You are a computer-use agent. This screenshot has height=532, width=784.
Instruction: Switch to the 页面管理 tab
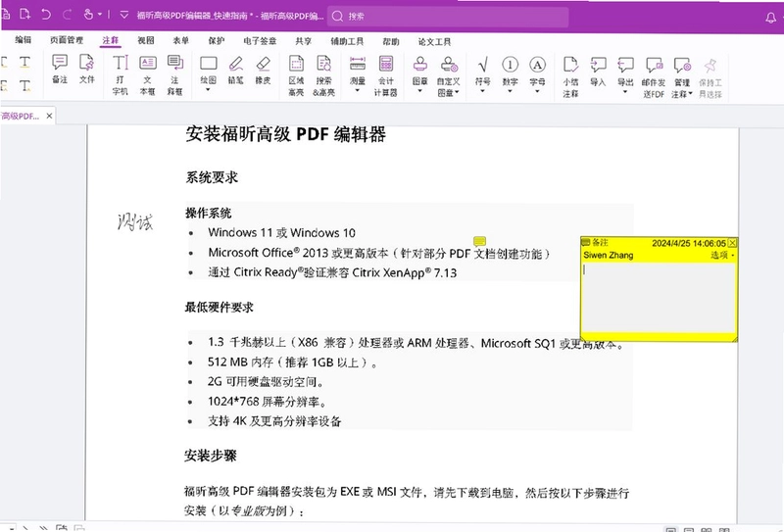tap(67, 40)
